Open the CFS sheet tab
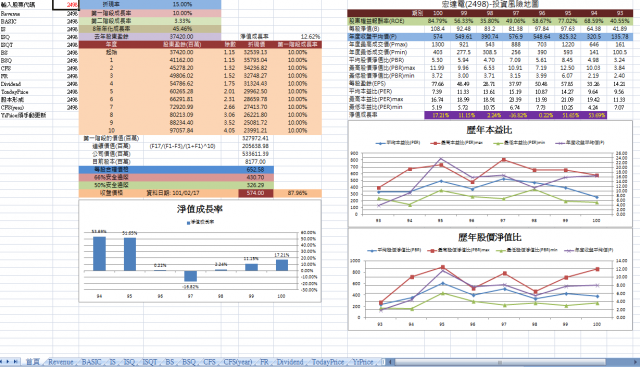The image size is (640, 367). point(209,362)
